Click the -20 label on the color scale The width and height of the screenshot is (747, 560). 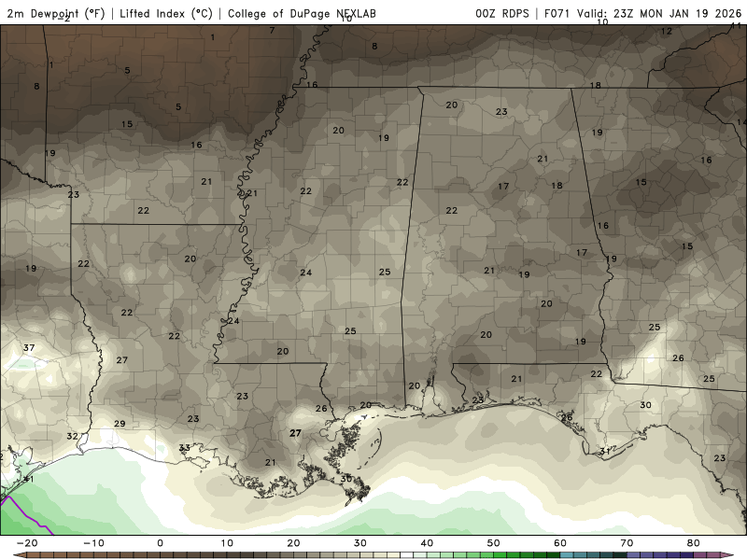27,543
